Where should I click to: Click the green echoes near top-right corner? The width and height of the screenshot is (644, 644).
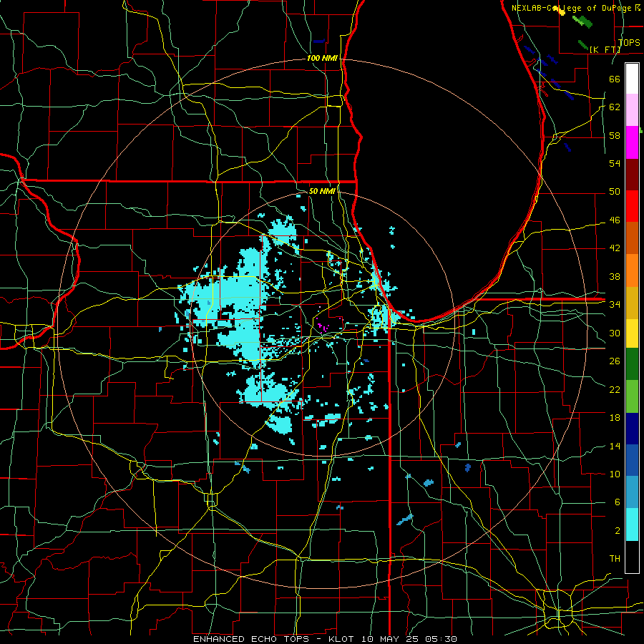(582, 21)
